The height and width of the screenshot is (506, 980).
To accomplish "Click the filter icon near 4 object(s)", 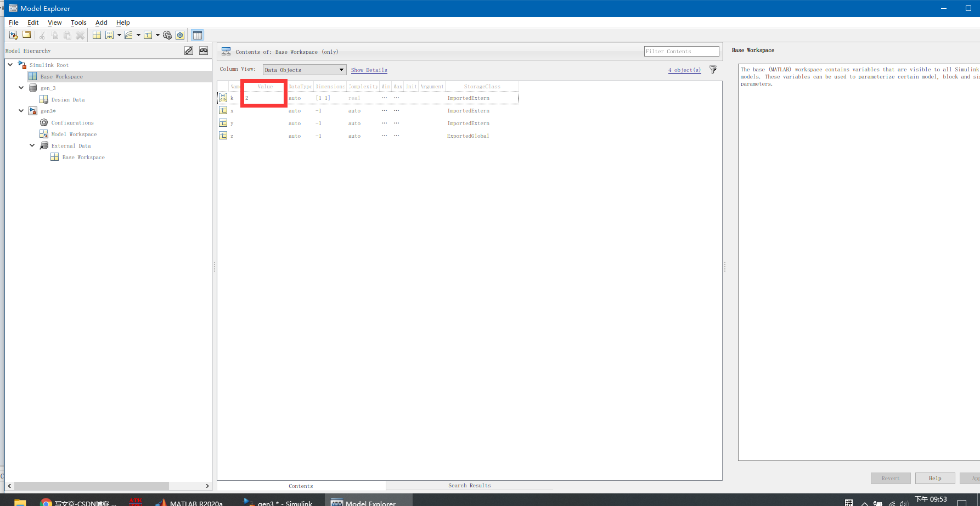I will tap(713, 70).
